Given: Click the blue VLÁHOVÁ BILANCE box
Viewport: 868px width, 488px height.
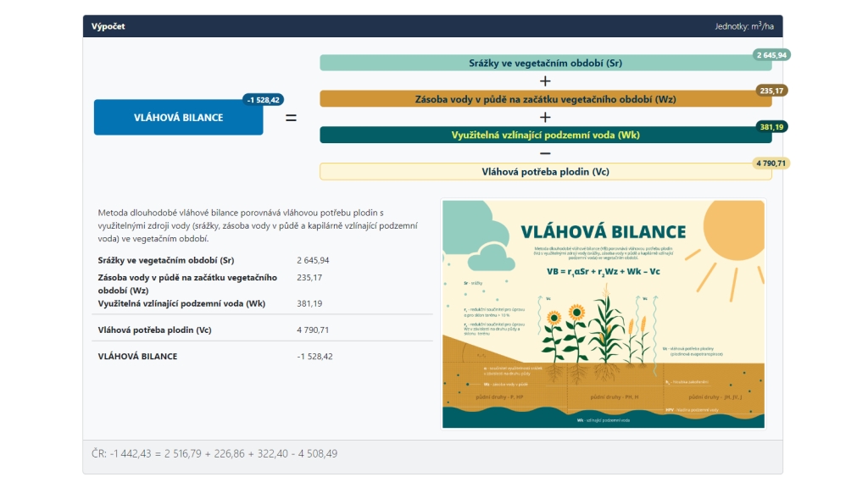Looking at the screenshot, I should point(178,118).
